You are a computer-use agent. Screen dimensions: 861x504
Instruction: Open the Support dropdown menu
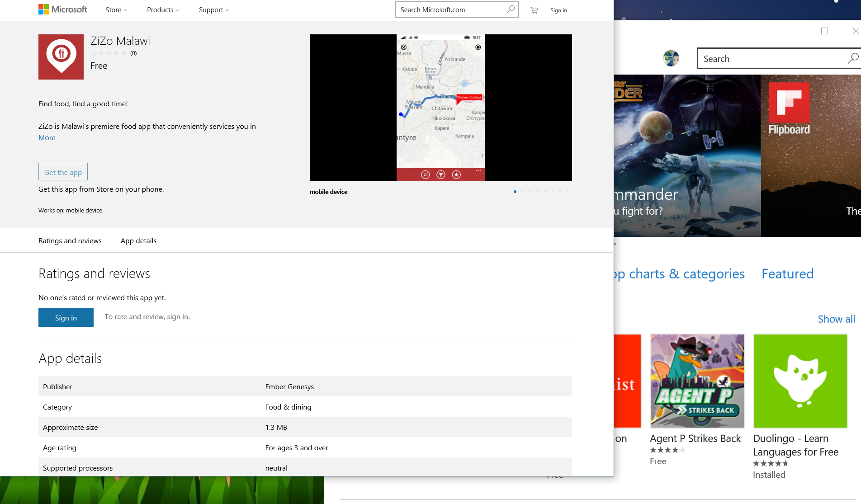(x=213, y=10)
